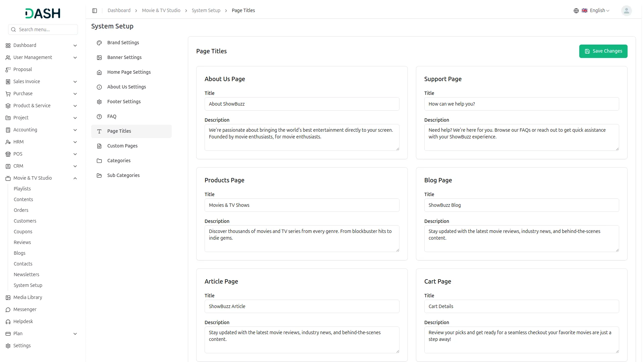The width and height of the screenshot is (644, 362).
Task: Click the Footer Settings gear icon
Action: 99,102
